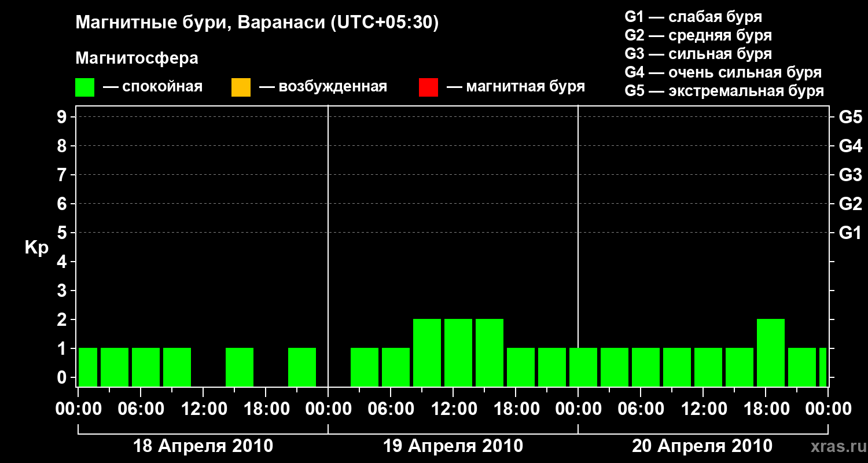Click the '— спокойная' legend label
The image size is (868, 463).
(153, 87)
